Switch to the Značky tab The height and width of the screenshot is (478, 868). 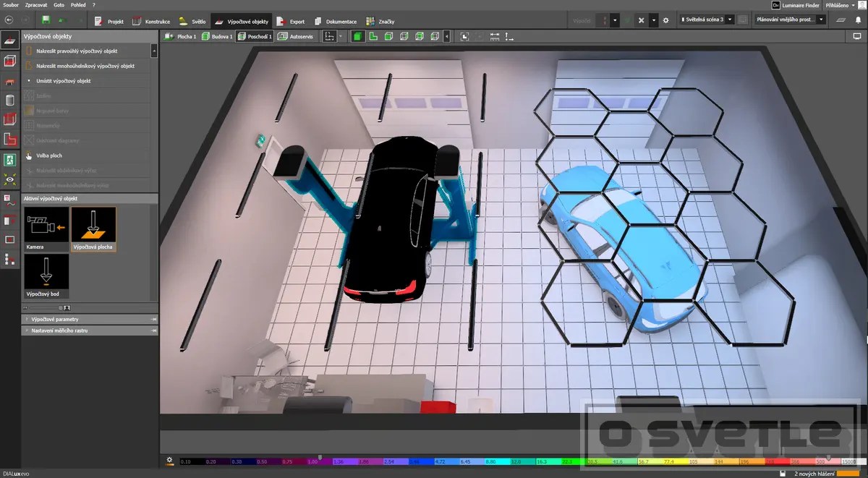[380, 21]
